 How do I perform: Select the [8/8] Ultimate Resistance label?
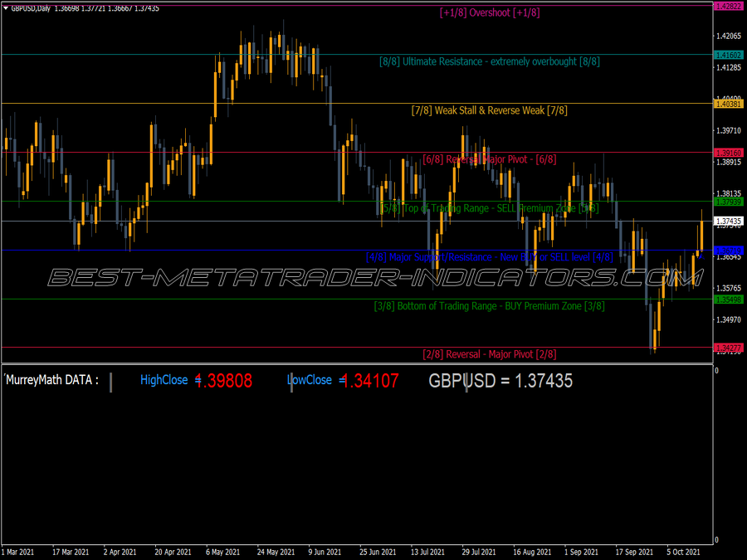pos(489,61)
